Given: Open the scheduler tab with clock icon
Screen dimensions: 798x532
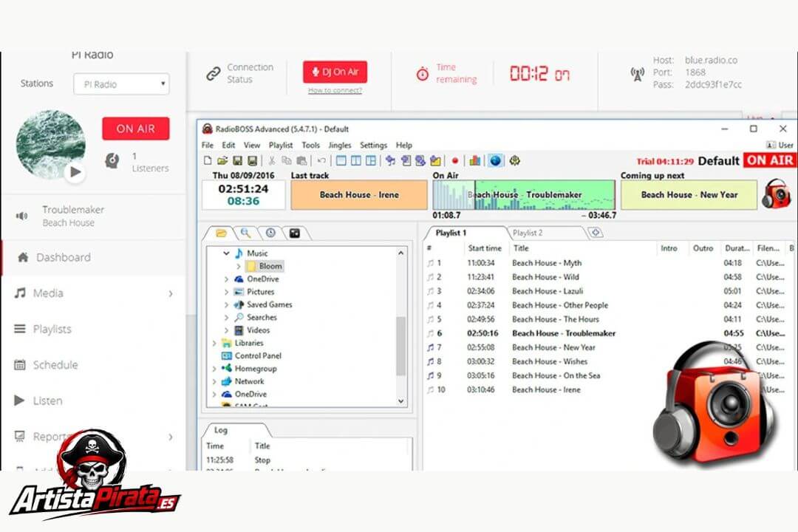Looking at the screenshot, I should 270,233.
